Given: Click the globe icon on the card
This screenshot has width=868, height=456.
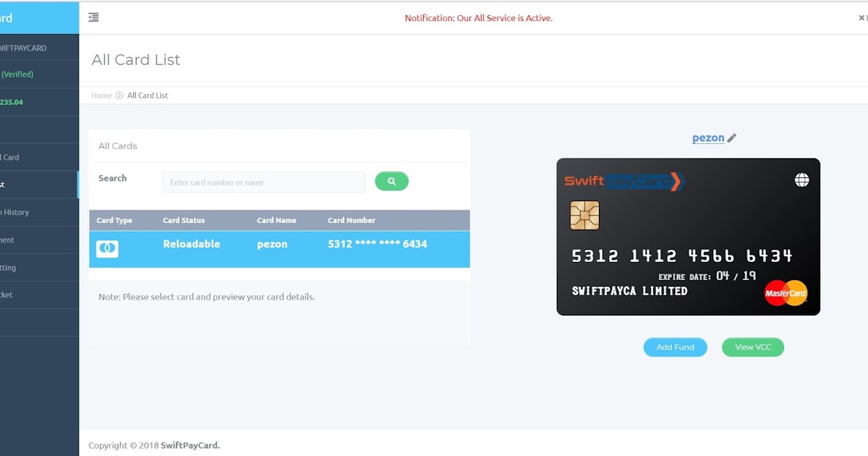Looking at the screenshot, I should [x=801, y=179].
